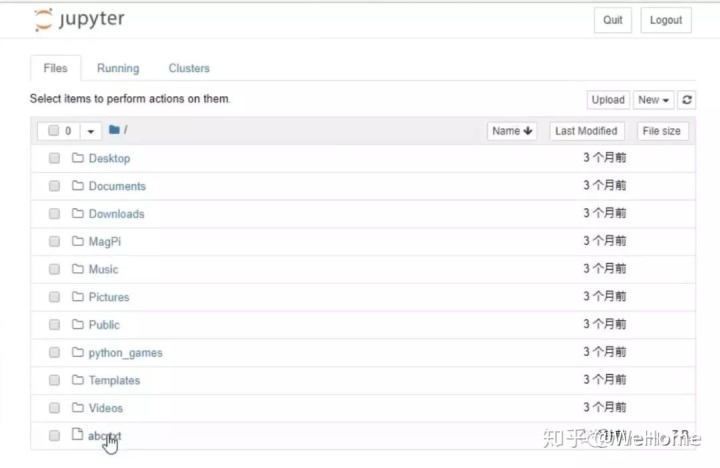720x468 pixels.
Task: Open the Public folder link
Action: [x=104, y=325]
